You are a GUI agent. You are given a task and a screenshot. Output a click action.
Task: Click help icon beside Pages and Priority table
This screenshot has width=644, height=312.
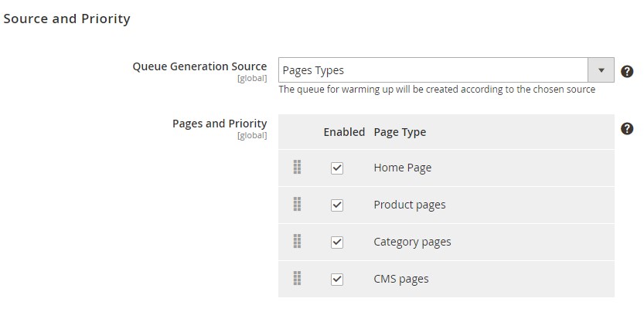point(627,129)
